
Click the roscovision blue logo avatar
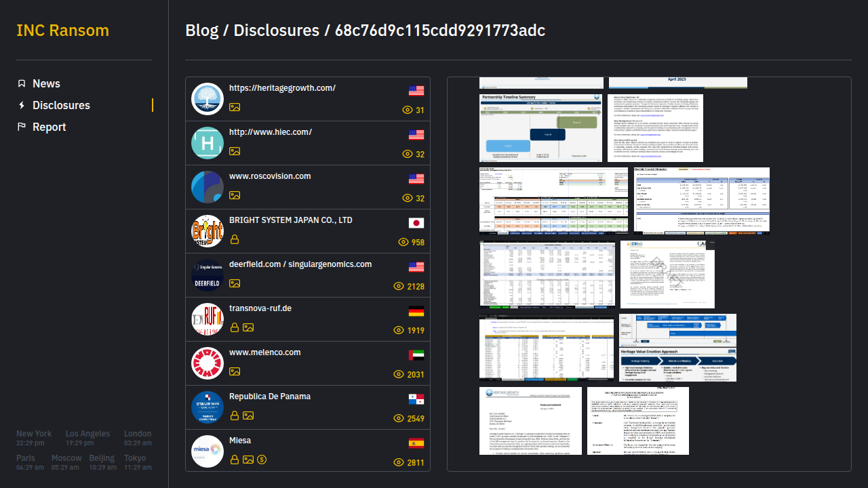tap(208, 187)
